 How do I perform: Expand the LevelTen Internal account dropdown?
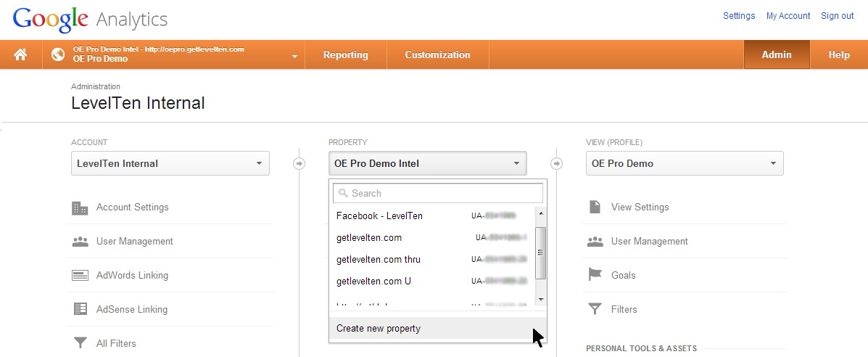pos(170,163)
